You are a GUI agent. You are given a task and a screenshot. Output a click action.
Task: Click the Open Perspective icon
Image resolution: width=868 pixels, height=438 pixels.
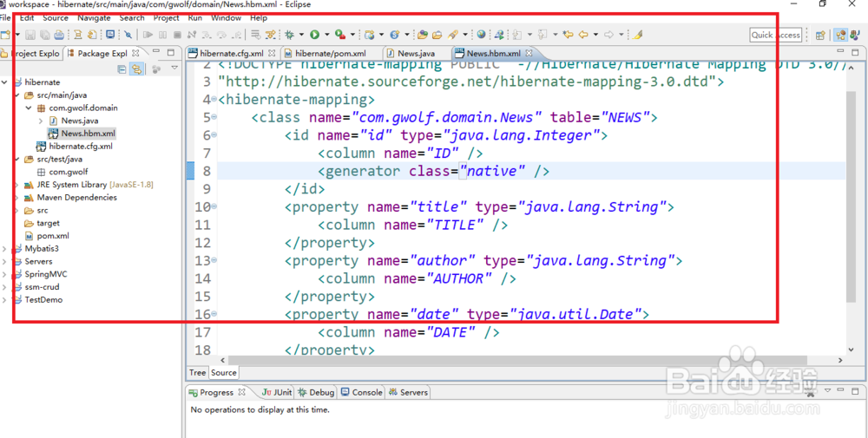820,35
